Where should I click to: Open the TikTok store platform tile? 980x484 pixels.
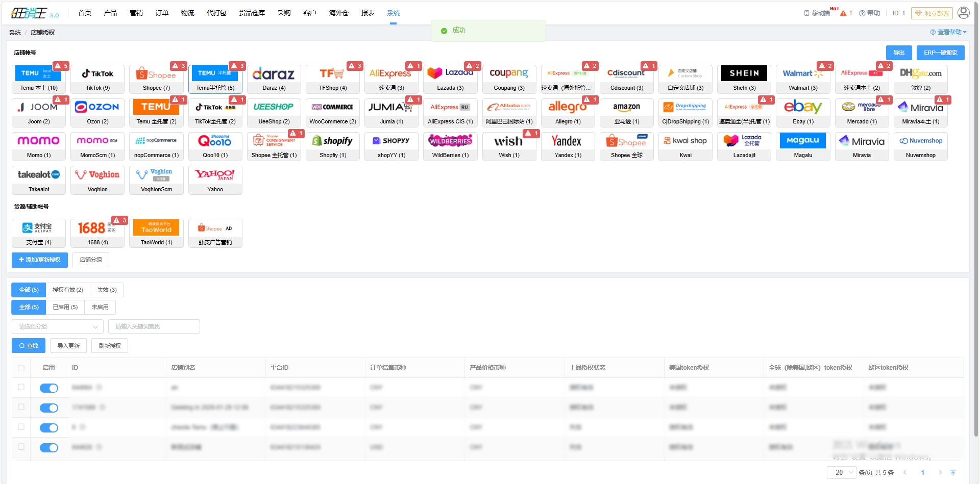pos(97,79)
